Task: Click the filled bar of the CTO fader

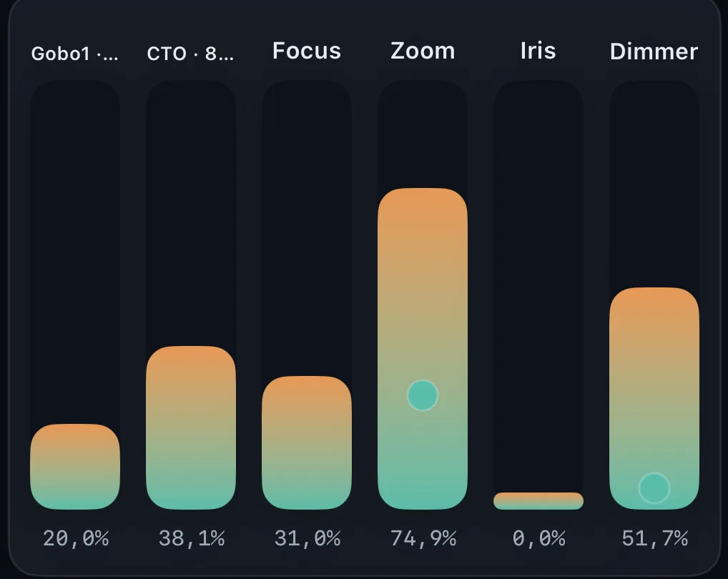Action: 191,426
